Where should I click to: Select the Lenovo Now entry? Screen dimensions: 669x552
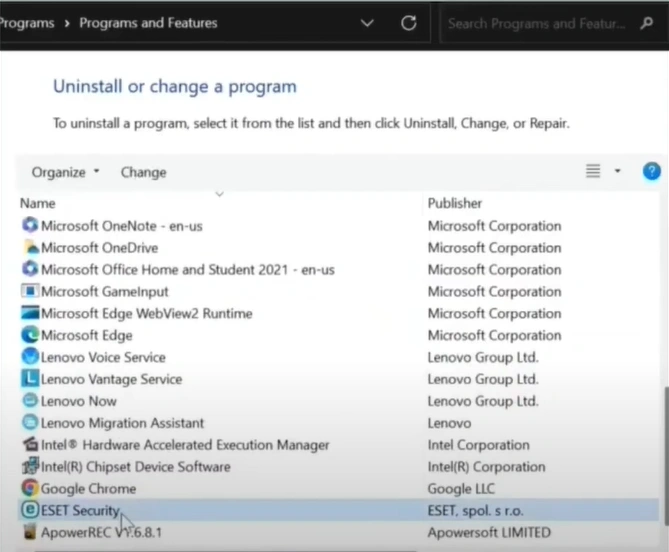[x=79, y=401]
